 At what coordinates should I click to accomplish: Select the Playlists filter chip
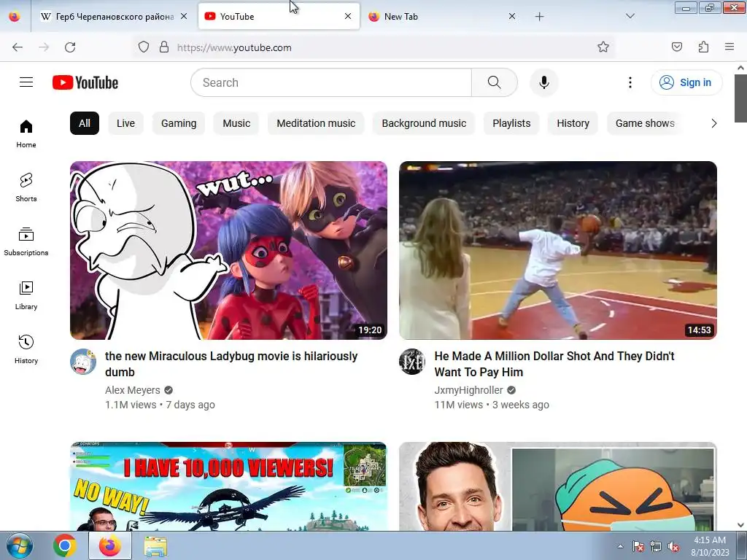click(x=511, y=123)
